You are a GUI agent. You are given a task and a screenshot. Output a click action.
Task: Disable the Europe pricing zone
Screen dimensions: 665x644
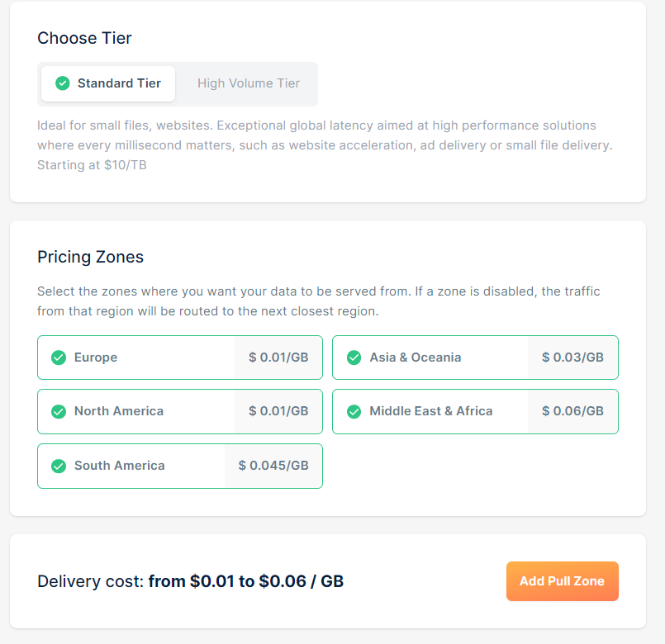(180, 358)
